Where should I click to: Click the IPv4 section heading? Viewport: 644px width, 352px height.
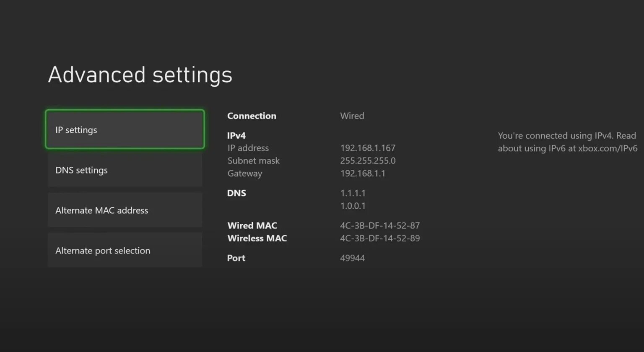coord(236,135)
